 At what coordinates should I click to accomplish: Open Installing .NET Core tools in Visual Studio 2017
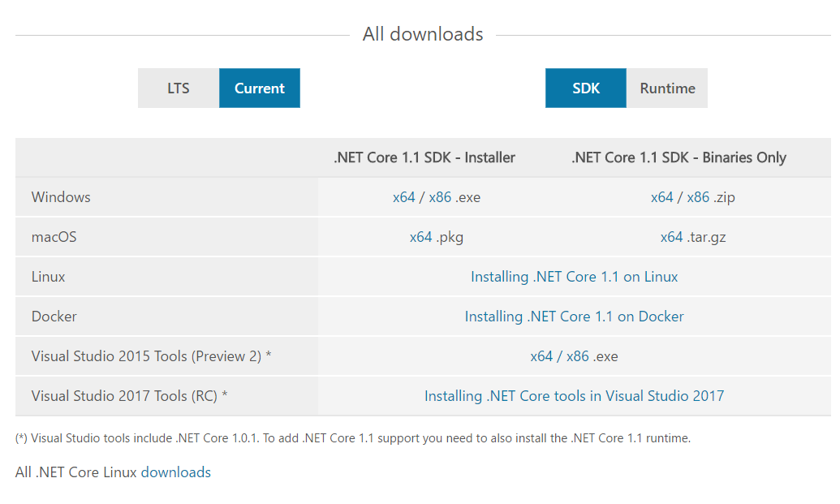coord(574,395)
